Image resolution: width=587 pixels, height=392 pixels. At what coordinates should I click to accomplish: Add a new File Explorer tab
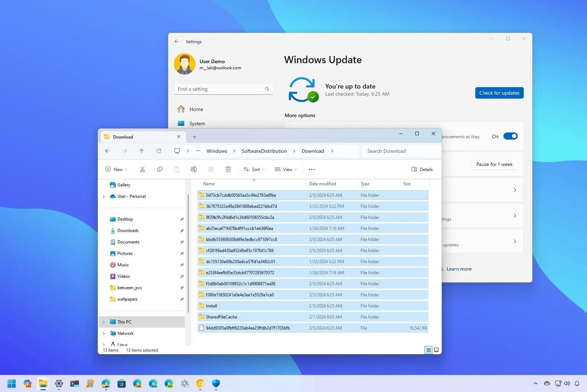195,137
